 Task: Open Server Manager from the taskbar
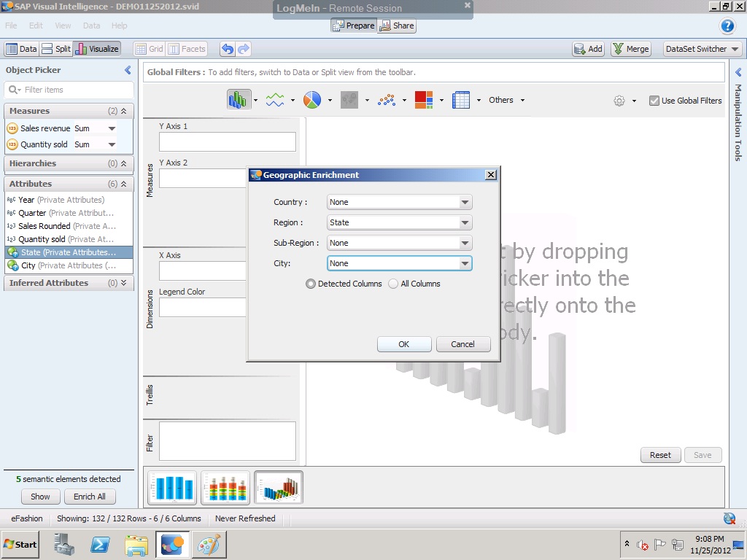64,544
